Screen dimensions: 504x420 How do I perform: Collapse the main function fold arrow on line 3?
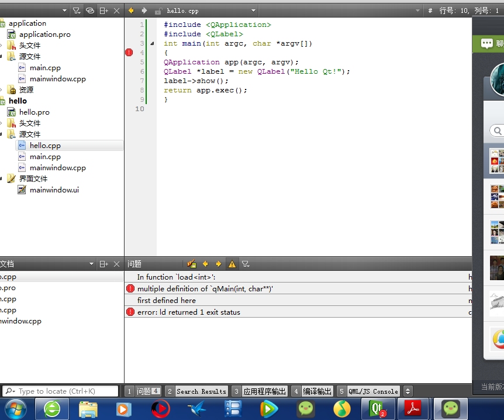click(152, 43)
